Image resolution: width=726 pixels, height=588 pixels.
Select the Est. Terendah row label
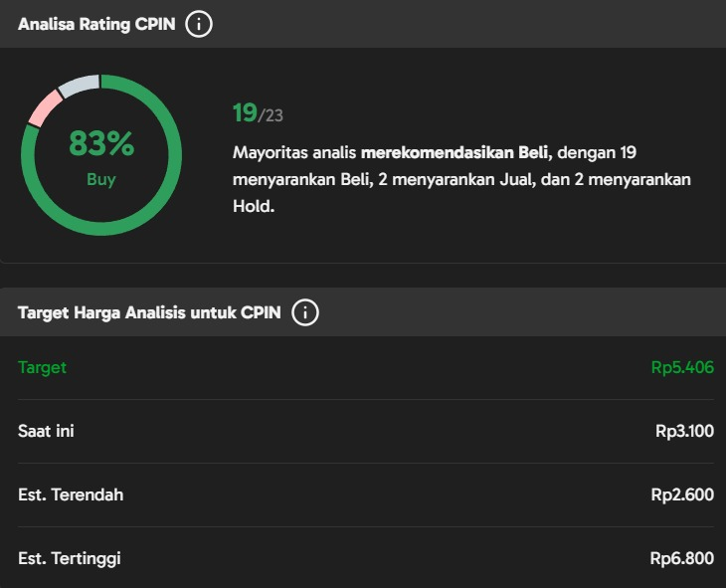click(71, 494)
